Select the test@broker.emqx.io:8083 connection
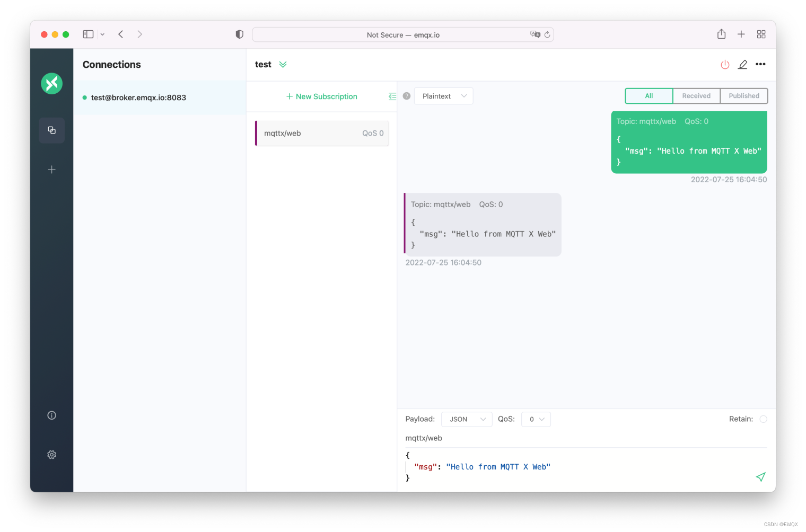Screen dimensions: 806x532 (x=138, y=97)
